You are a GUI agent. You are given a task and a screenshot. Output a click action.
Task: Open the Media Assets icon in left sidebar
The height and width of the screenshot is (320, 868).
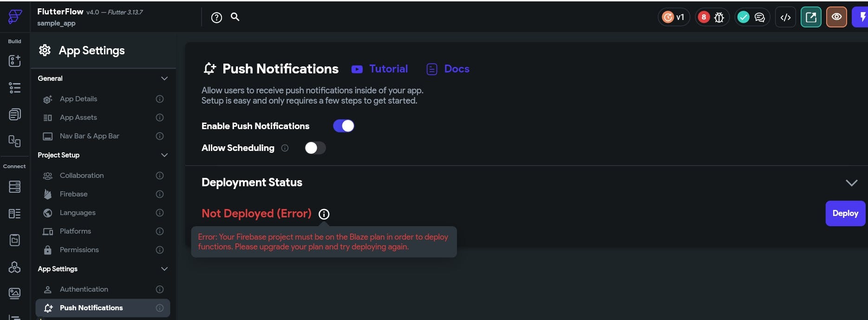click(14, 293)
